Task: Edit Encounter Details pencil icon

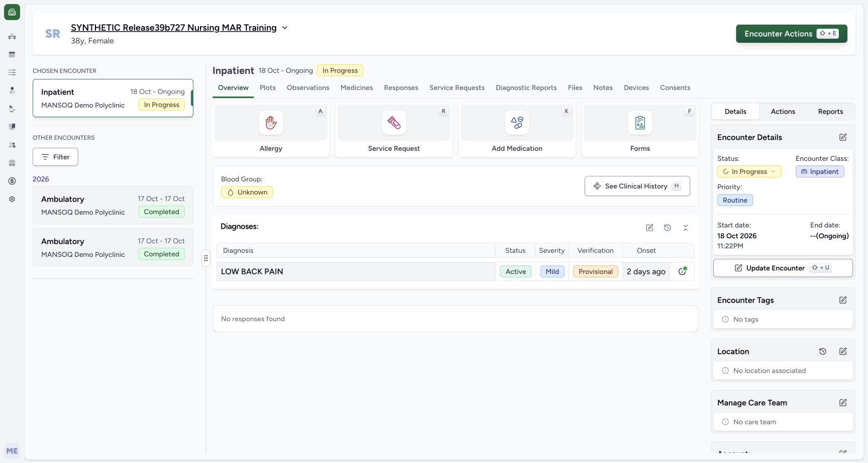Action: (x=843, y=137)
